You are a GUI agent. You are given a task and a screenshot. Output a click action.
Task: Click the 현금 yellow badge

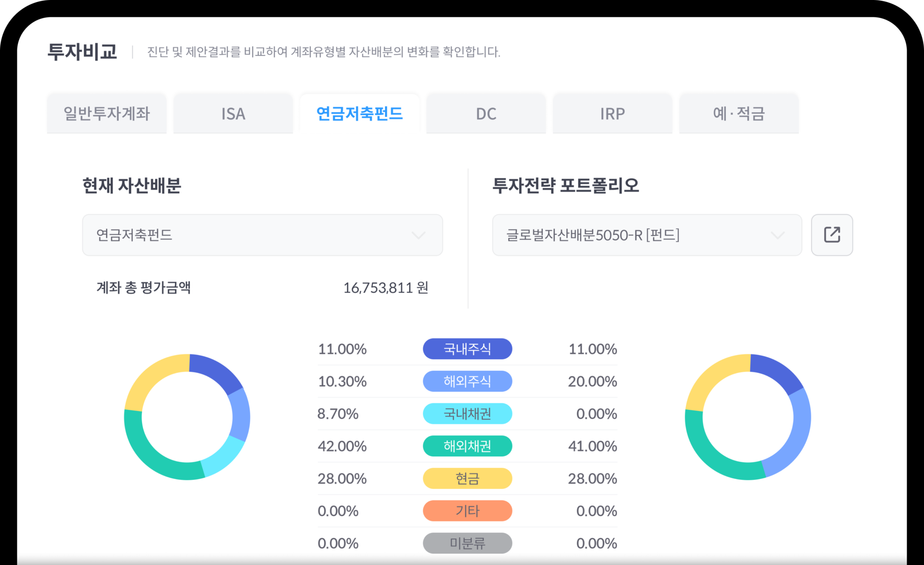pyautogui.click(x=467, y=478)
